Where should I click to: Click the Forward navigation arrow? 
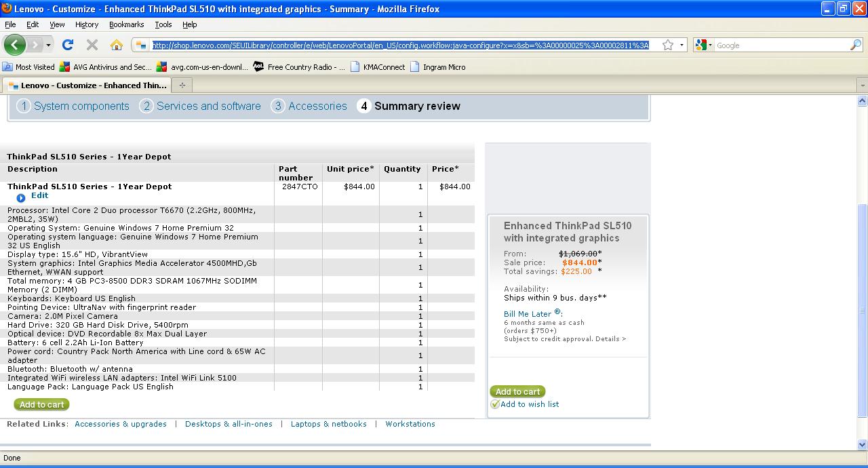click(x=35, y=45)
